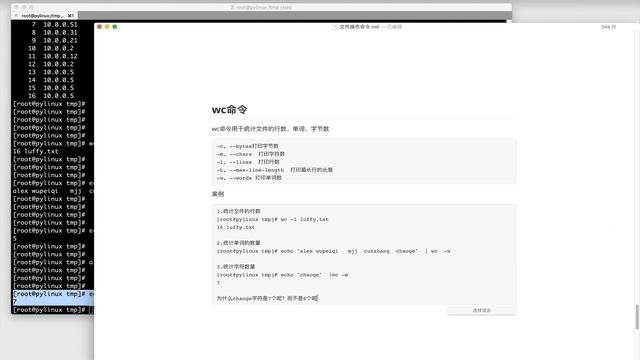This screenshot has height=360, width=640.
Task: Click the line "3.统计字符数量"
Action: 236,267
